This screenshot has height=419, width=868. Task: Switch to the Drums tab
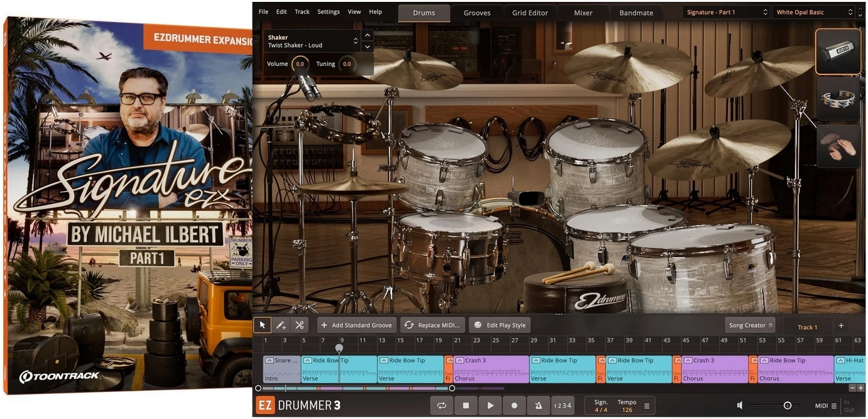click(x=424, y=13)
